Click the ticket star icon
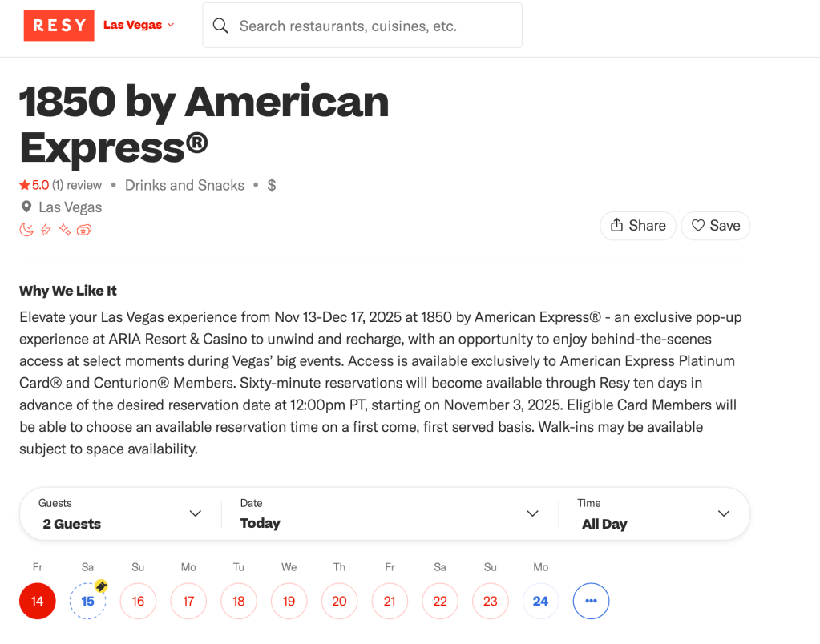The image size is (820, 644). point(84,230)
